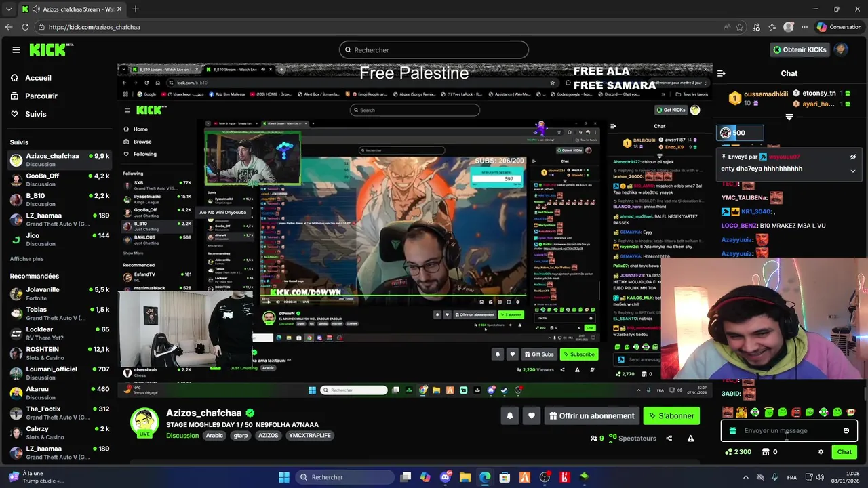The width and height of the screenshot is (868, 488).
Task: Click the gift icon in message box
Action: 732,431
